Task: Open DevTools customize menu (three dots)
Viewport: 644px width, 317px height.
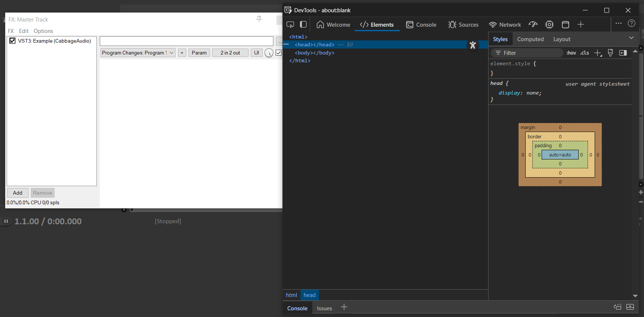Action: point(618,23)
